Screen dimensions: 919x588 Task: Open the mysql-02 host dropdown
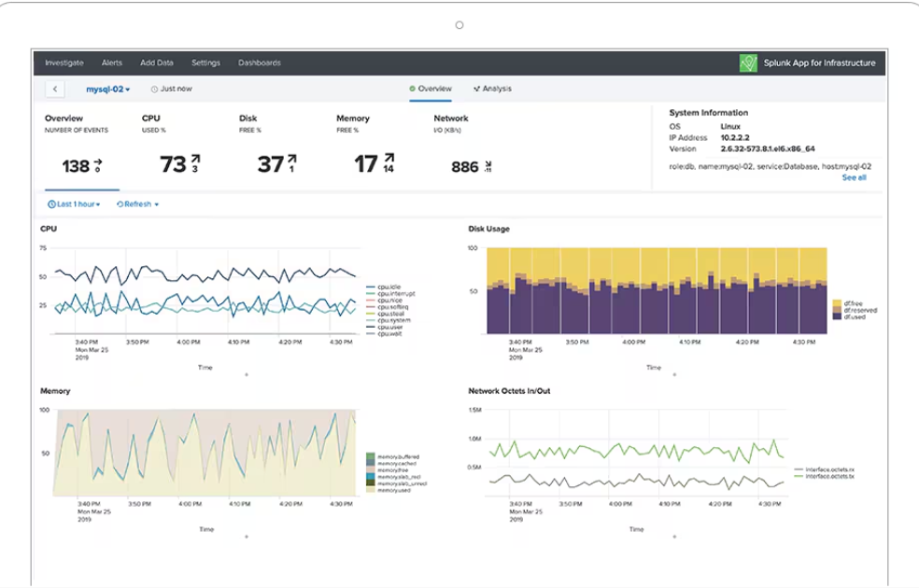[x=108, y=90]
